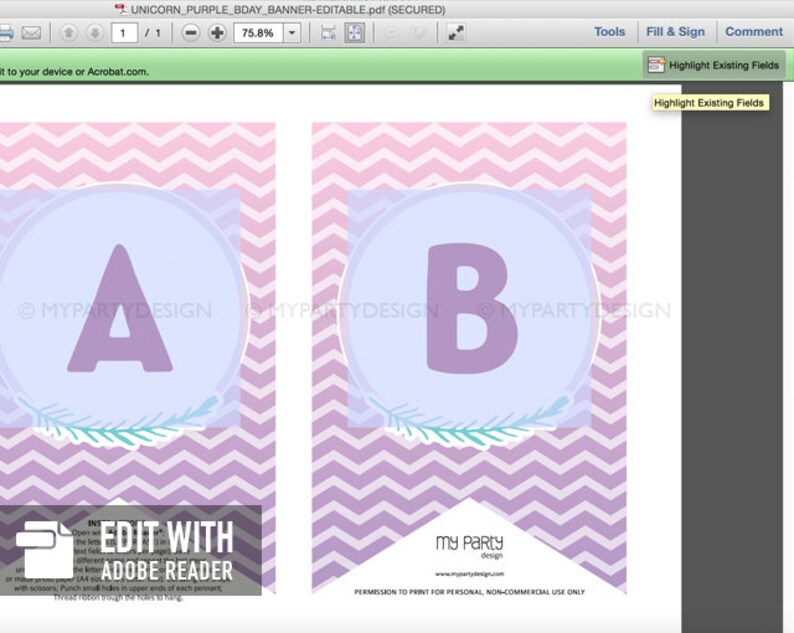Click the fit width scrolling icon
794x633 pixels.
[x=328, y=33]
